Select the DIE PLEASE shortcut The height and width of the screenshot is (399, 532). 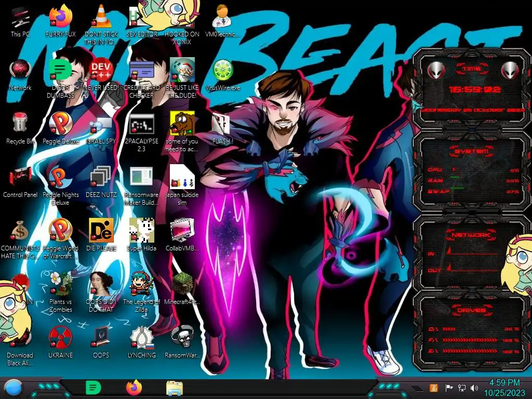pyautogui.click(x=101, y=235)
